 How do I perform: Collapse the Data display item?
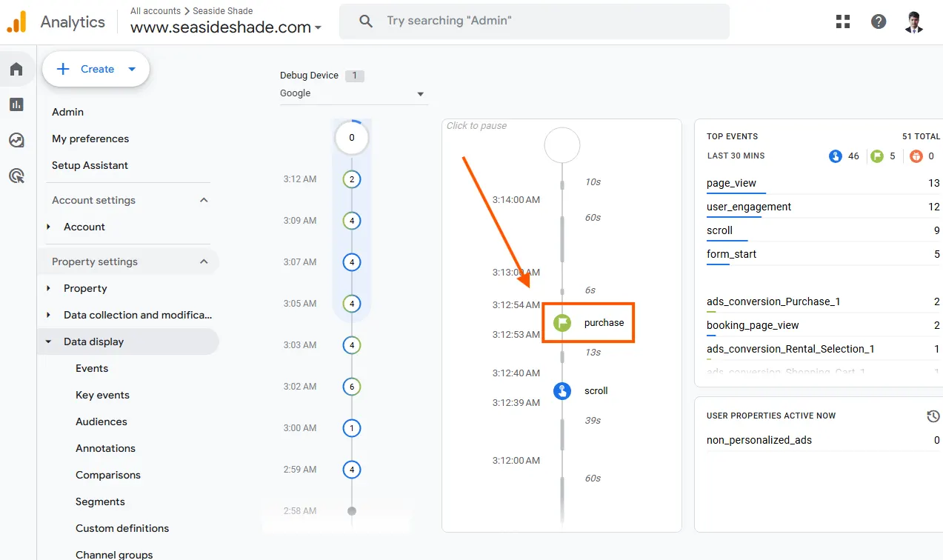(48, 341)
